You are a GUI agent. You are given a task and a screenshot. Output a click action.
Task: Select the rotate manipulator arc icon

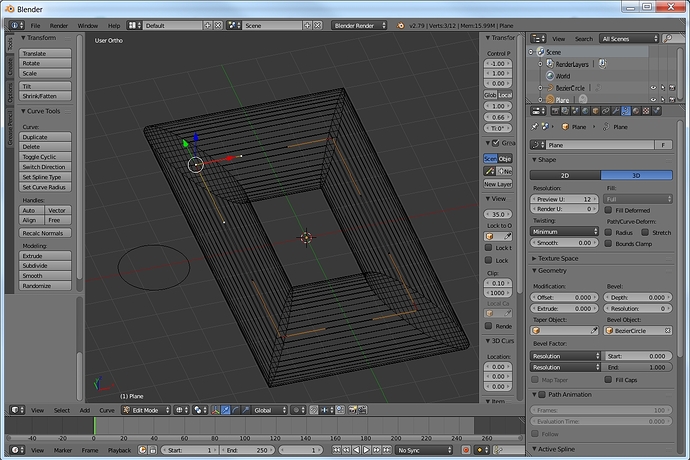[x=236, y=410]
